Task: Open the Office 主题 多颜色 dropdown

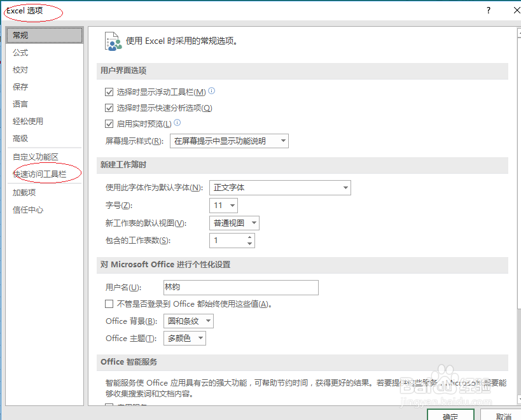Action: tap(184, 339)
